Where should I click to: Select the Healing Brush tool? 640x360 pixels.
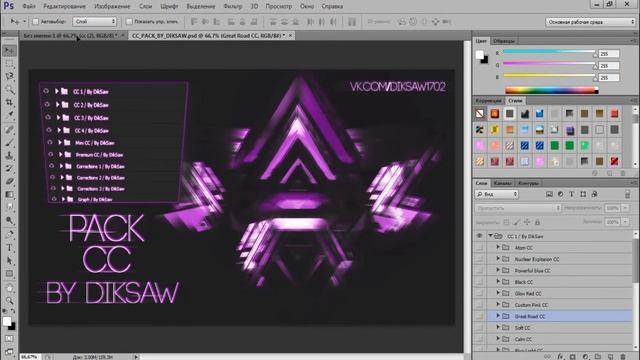click(x=9, y=130)
